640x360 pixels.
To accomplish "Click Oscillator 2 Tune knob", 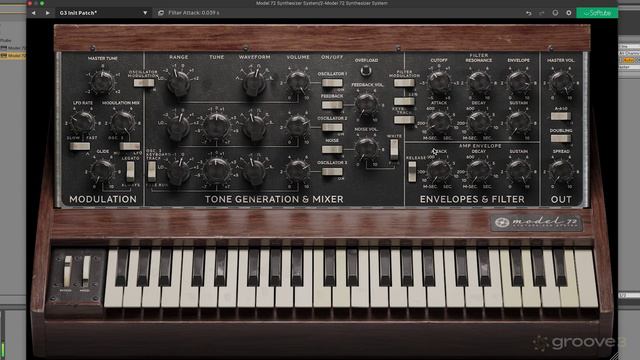I will (x=216, y=126).
